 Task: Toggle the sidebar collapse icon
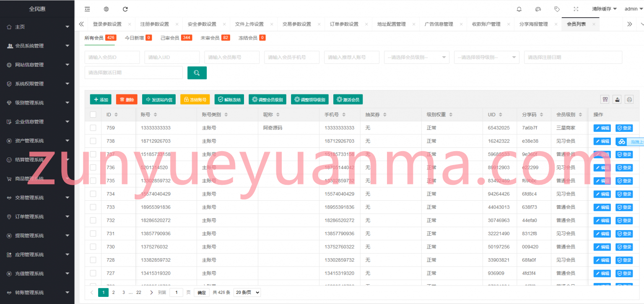[x=87, y=9]
